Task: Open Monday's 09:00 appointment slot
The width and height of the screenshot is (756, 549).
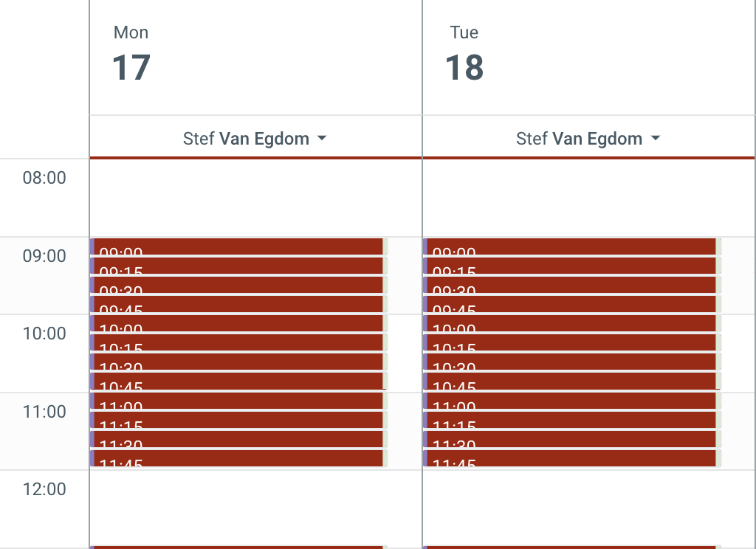Action: (x=238, y=246)
